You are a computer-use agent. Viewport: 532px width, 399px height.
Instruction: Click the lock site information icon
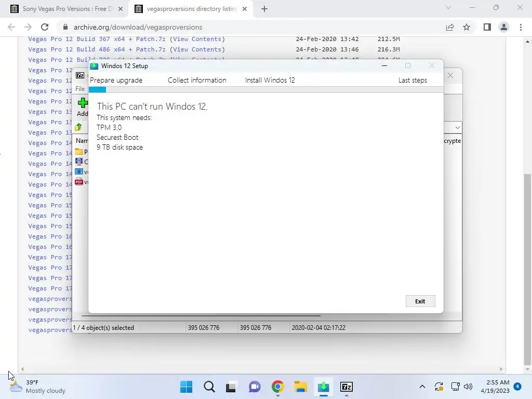[x=65, y=27]
